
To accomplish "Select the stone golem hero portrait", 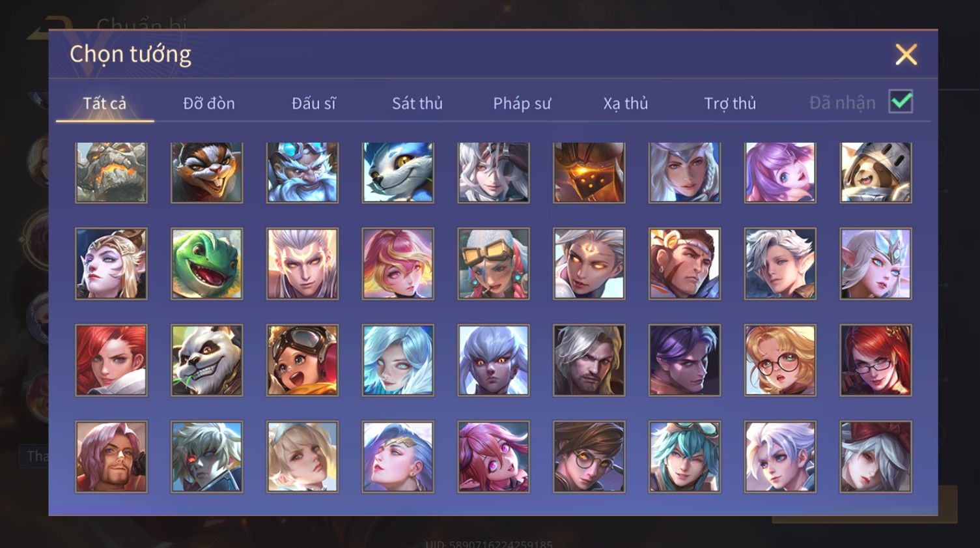I will (x=111, y=173).
